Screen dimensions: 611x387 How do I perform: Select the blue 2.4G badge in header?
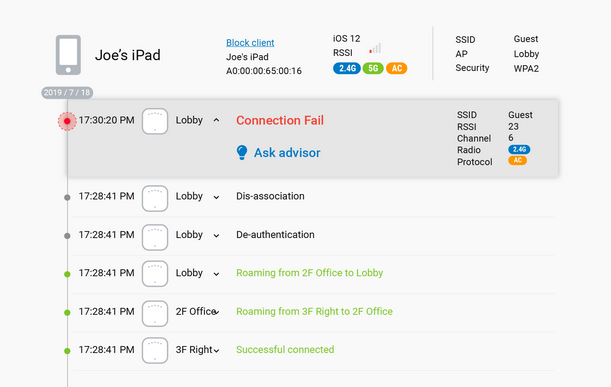pyautogui.click(x=346, y=69)
